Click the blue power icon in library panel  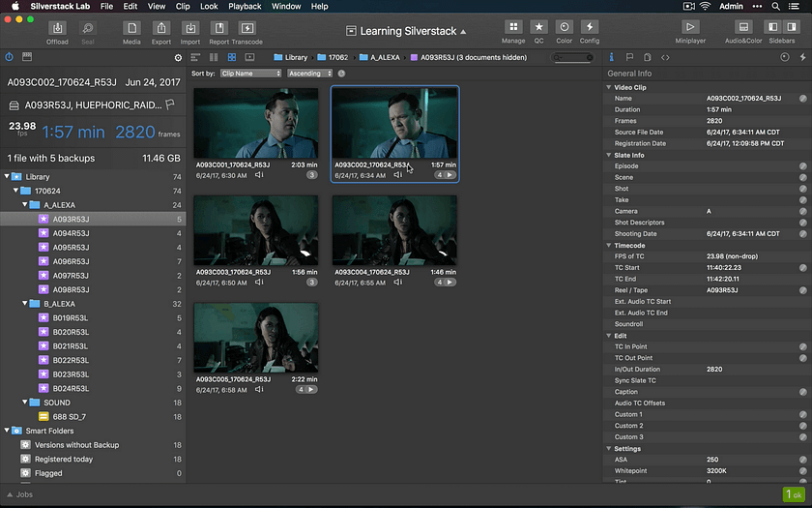[10, 57]
